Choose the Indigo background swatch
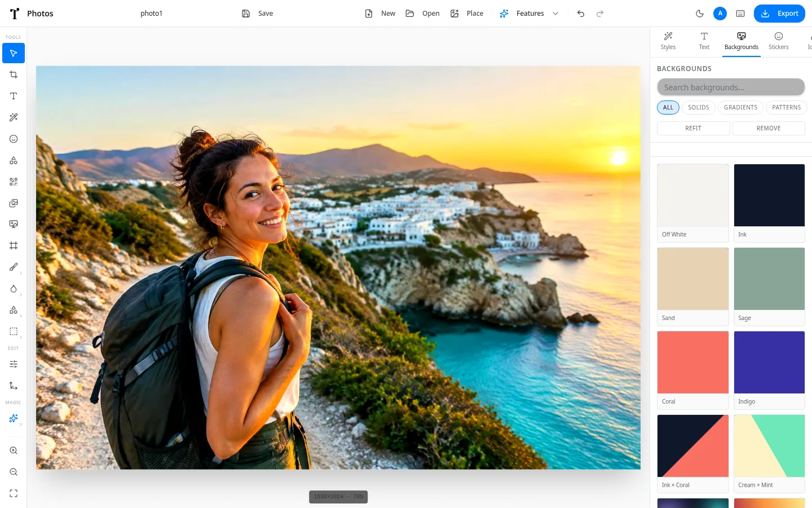 click(x=769, y=370)
